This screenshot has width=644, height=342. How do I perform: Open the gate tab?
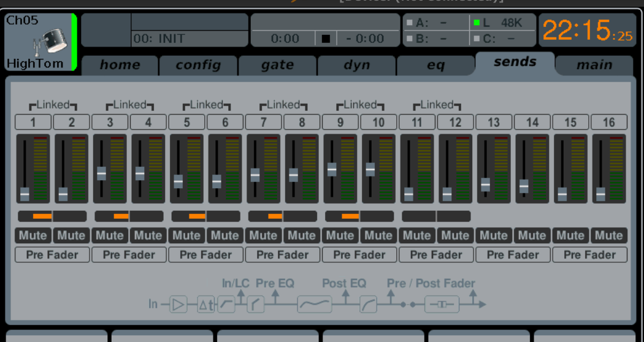tap(278, 66)
